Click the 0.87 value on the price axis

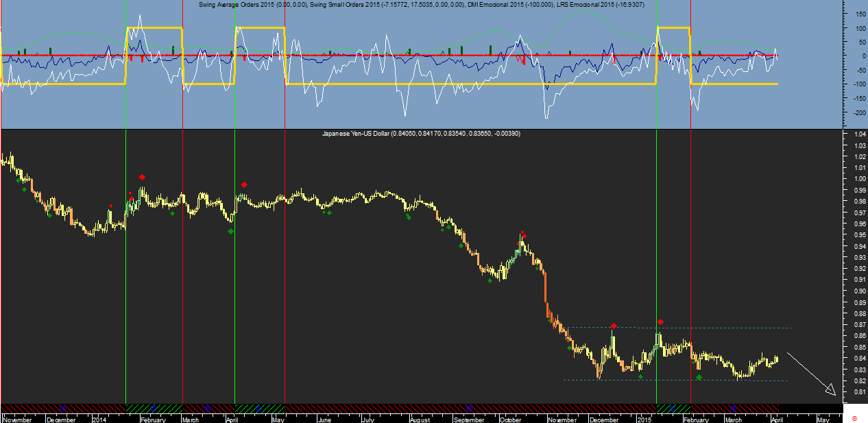(x=860, y=324)
